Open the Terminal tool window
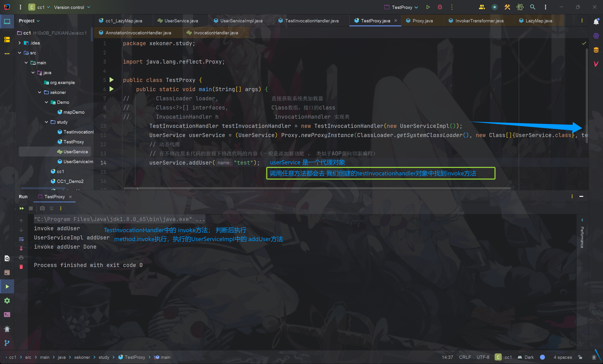603x364 pixels. 7,315
